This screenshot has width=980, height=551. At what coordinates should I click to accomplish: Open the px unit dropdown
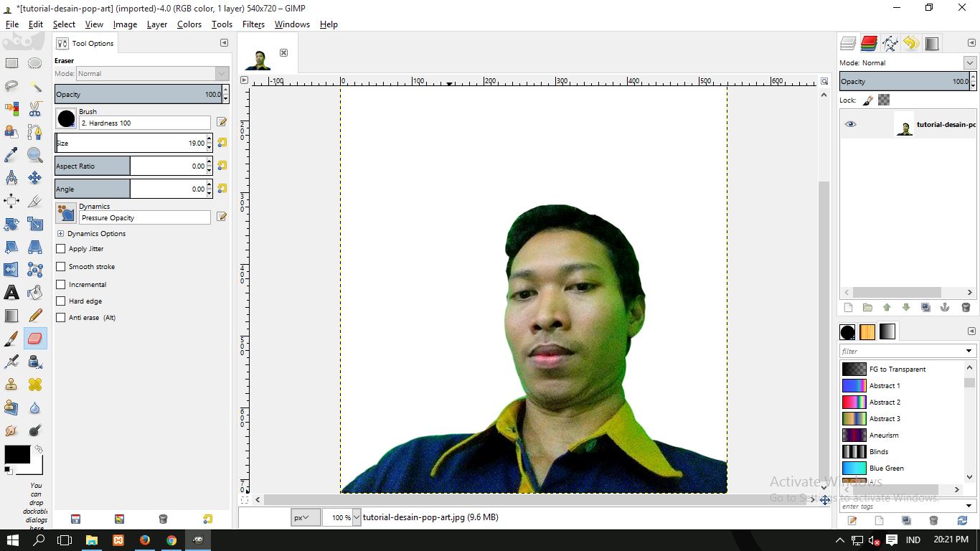click(x=306, y=517)
